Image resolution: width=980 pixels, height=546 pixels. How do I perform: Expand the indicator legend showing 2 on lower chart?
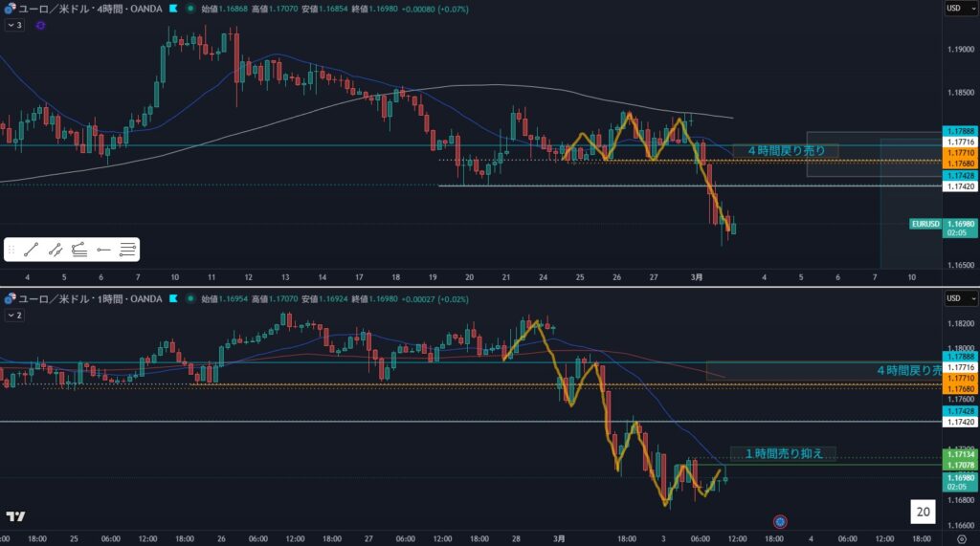14,315
